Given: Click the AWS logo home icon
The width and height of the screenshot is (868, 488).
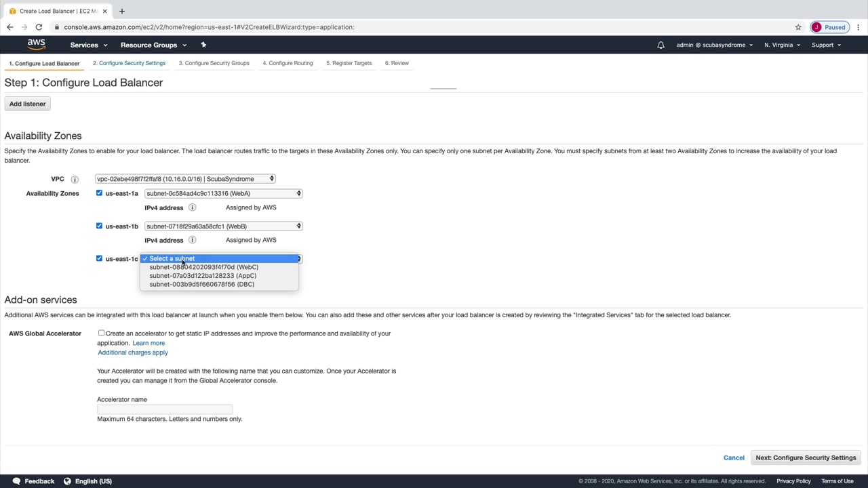Looking at the screenshot, I should tap(36, 45).
